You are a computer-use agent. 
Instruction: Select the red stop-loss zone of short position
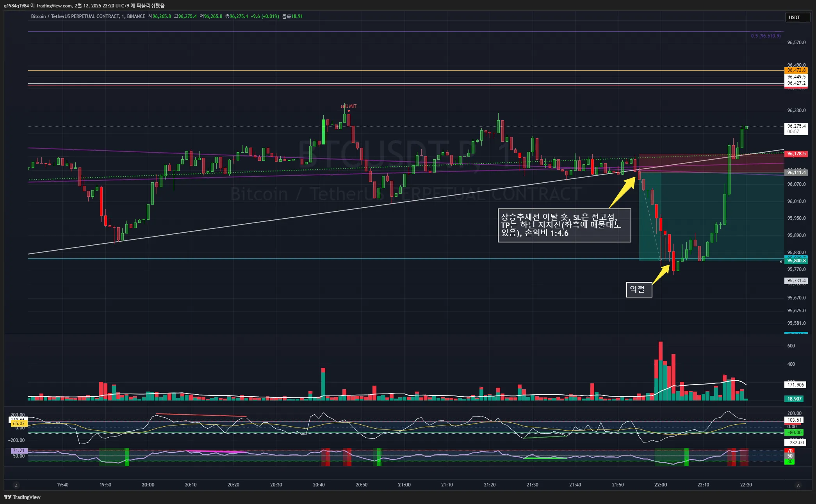711,163
